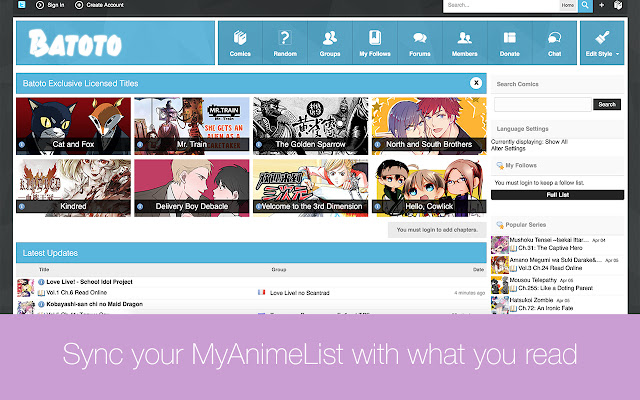Open Create Account link
The height and width of the screenshot is (400, 640).
pyautogui.click(x=99, y=5)
